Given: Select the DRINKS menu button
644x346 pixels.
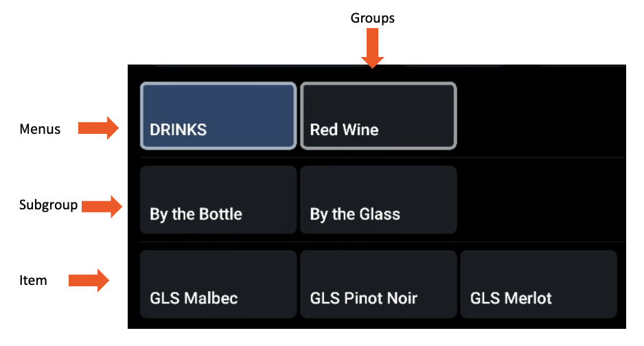Looking at the screenshot, I should point(218,116).
